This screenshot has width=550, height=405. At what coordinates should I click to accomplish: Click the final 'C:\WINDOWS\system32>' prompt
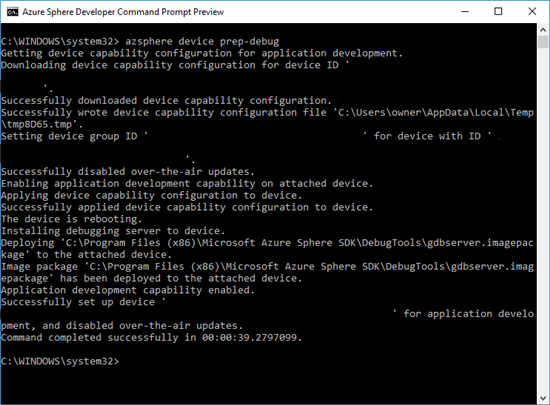coord(60,362)
